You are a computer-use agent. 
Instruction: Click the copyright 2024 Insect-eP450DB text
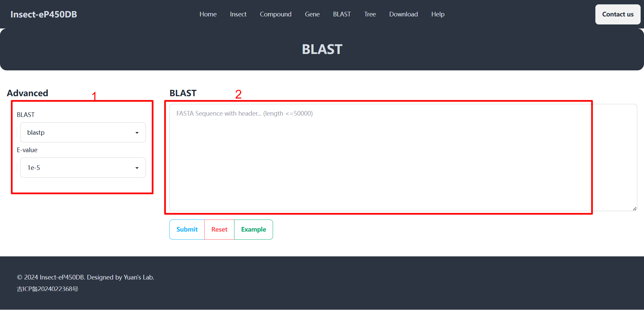[x=86, y=277]
